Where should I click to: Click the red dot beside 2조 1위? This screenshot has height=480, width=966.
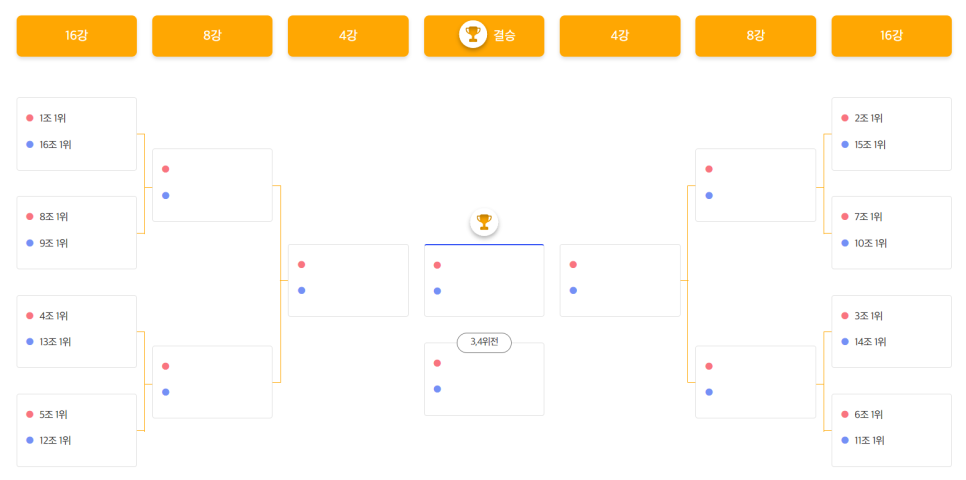click(845, 118)
